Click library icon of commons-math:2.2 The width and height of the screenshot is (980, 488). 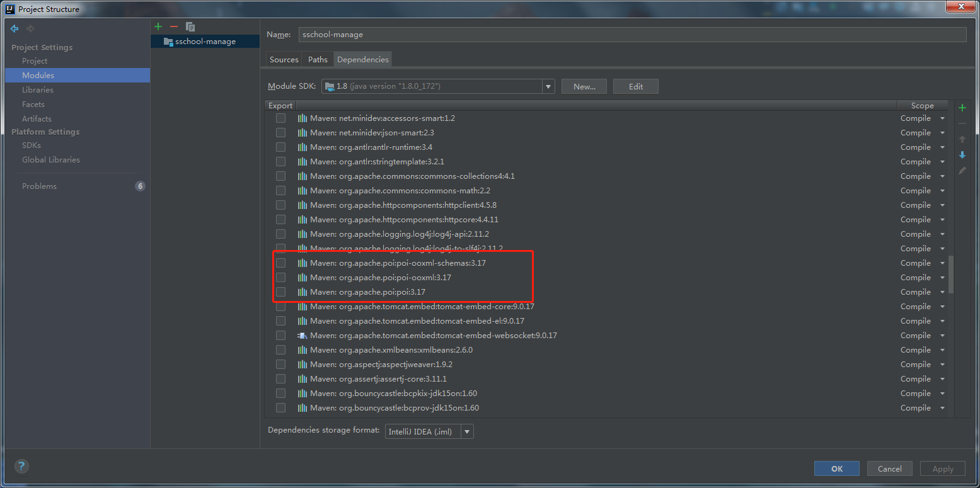[x=303, y=191]
